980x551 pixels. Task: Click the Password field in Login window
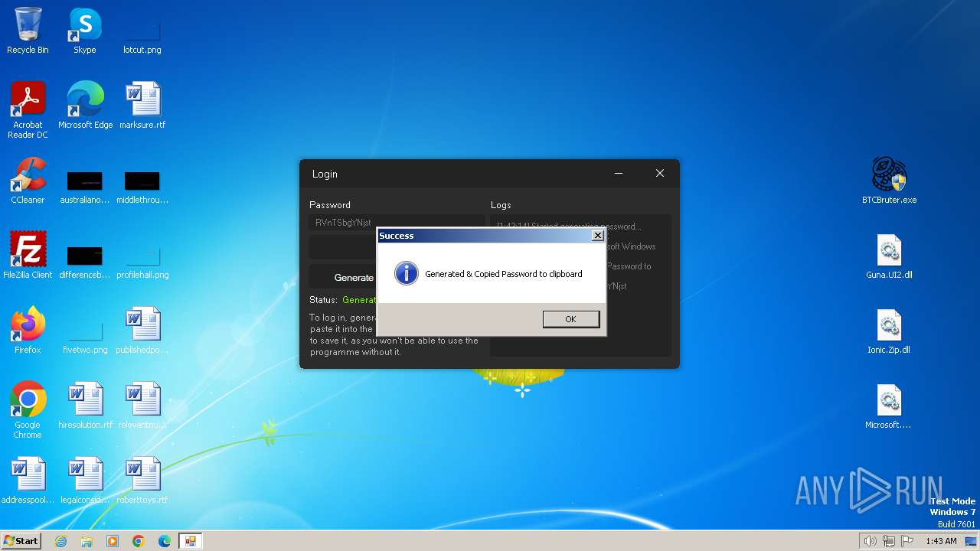397,223
